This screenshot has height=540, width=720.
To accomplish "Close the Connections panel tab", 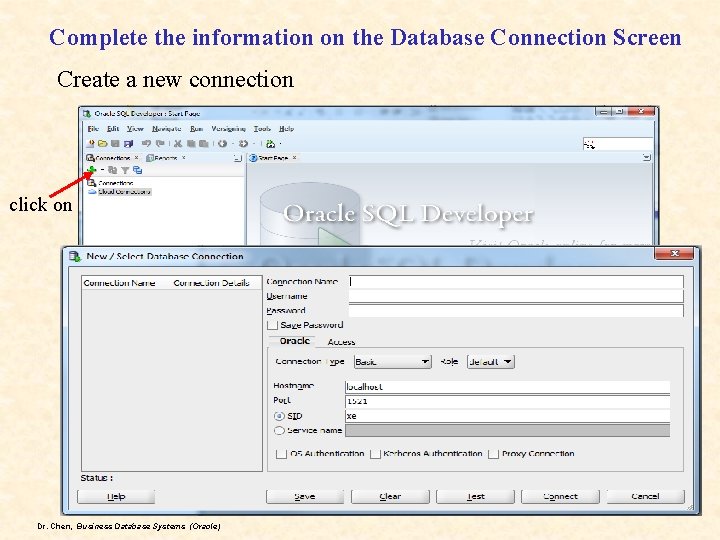I will click(x=137, y=158).
